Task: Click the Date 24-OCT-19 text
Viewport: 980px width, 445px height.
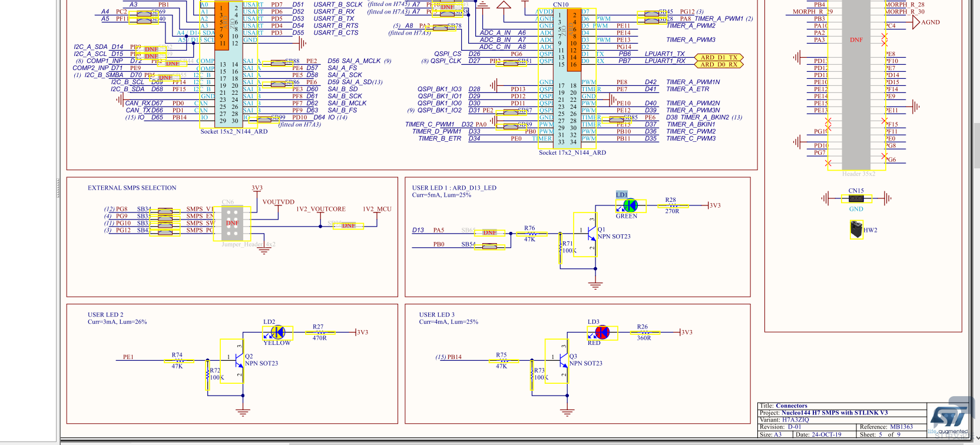Action: click(x=819, y=434)
